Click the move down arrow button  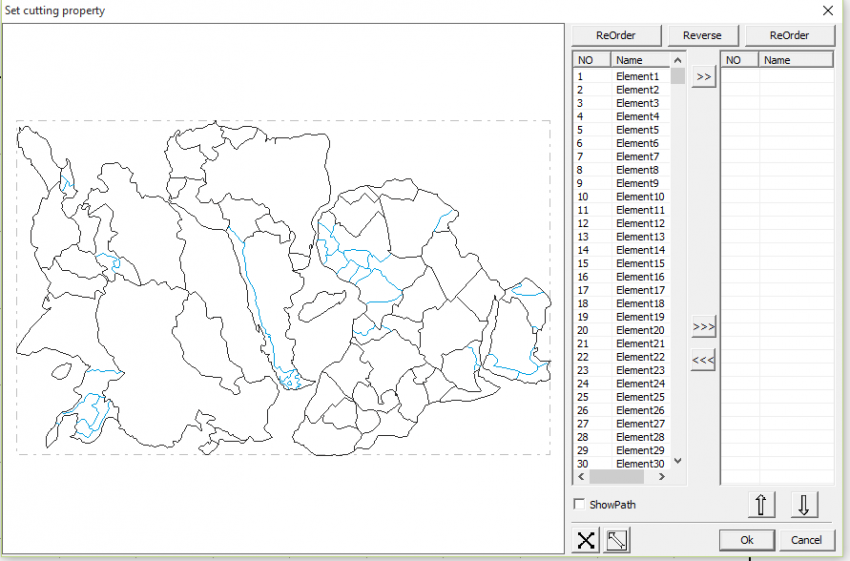coord(804,505)
